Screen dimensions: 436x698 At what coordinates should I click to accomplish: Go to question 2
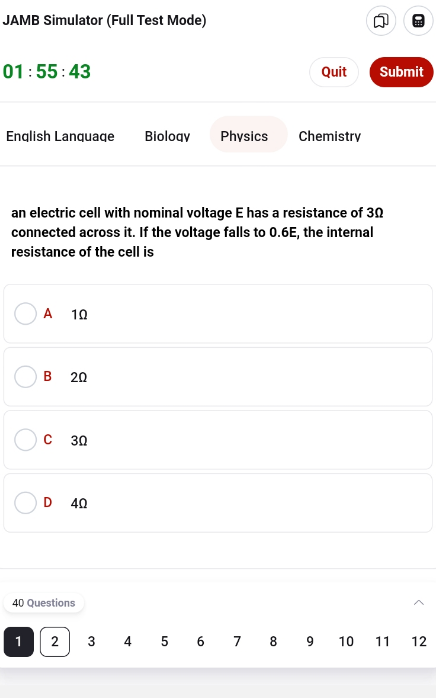pos(55,641)
